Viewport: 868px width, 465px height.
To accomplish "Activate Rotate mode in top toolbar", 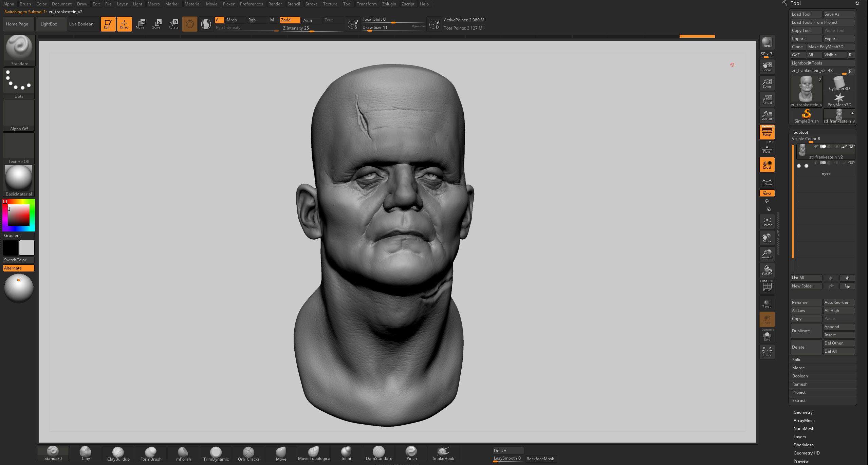I will point(173,24).
